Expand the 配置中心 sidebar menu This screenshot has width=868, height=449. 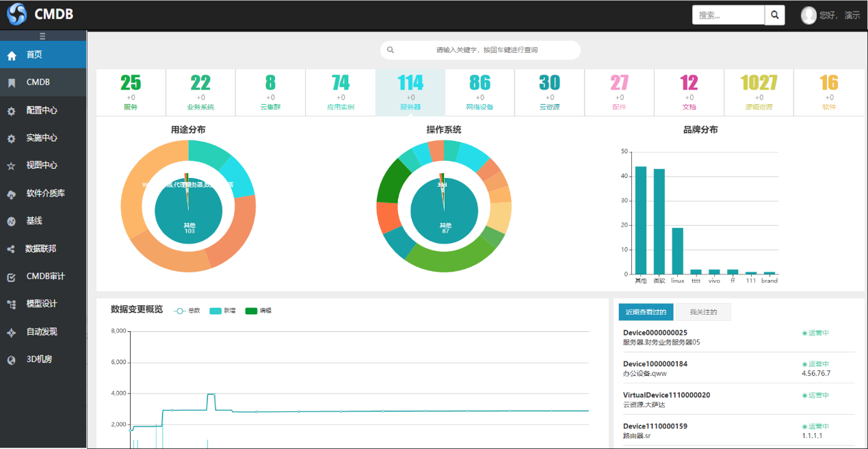(42, 110)
